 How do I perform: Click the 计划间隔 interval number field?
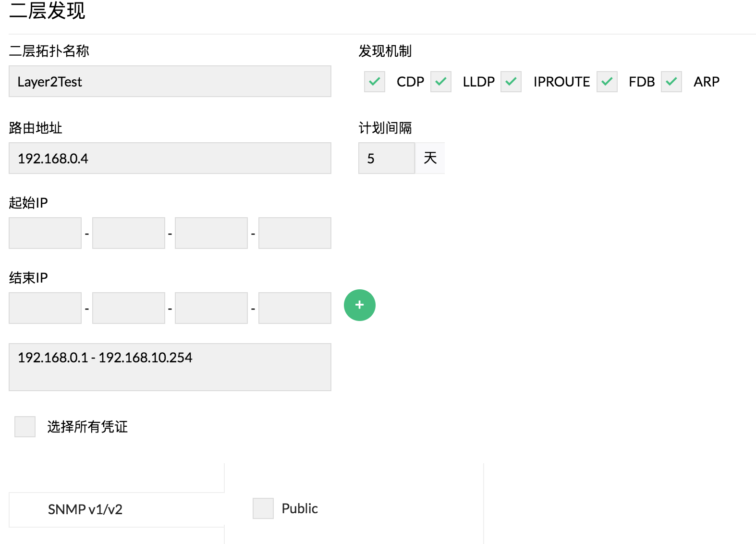pos(386,159)
